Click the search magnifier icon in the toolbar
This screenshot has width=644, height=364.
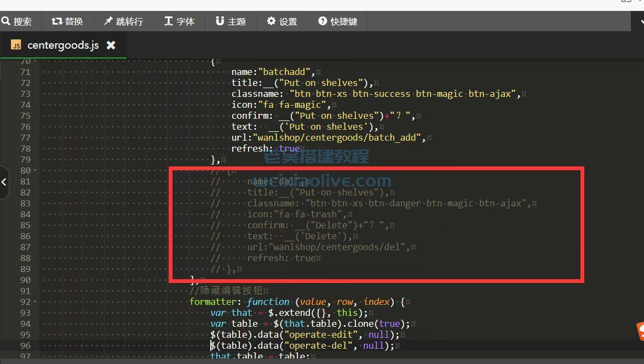(6, 21)
